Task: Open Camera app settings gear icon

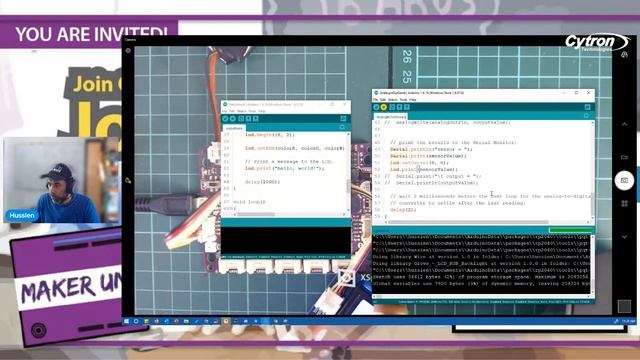Action: click(x=128, y=51)
